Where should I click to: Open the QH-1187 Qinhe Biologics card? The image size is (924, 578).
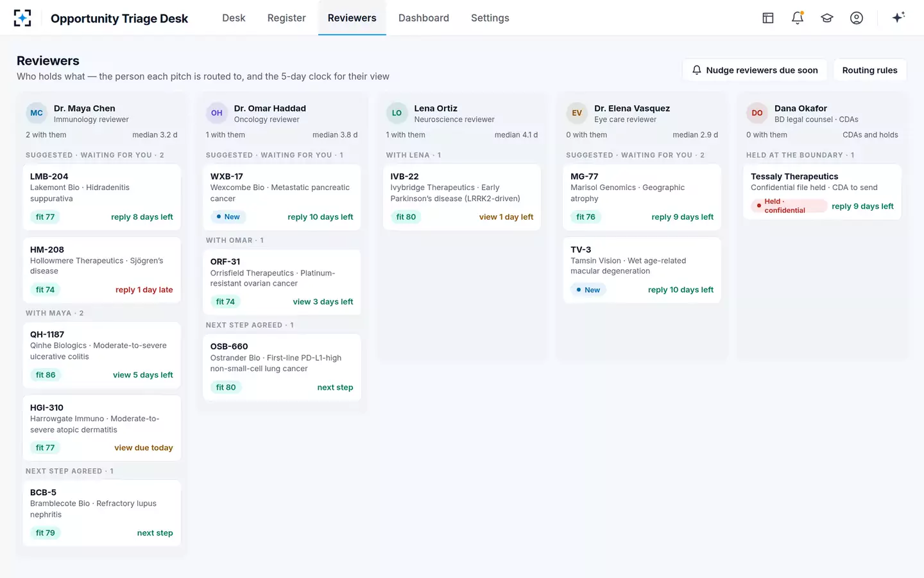coord(101,355)
